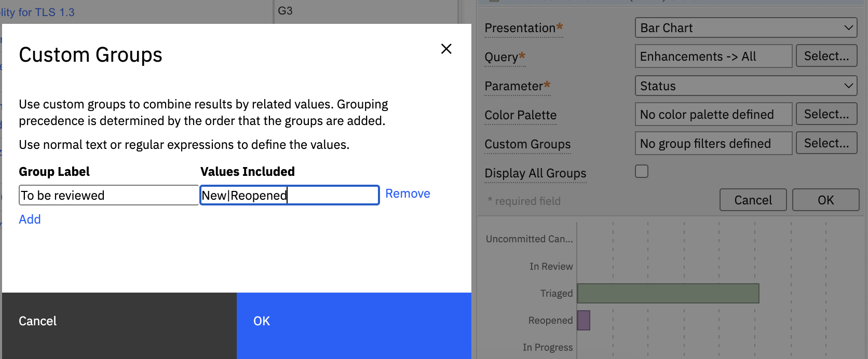Add a new custom group row
868x359 pixels.
tap(30, 219)
